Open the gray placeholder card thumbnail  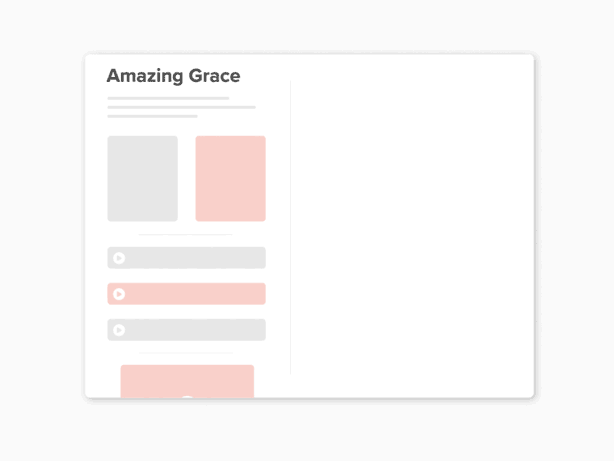(x=143, y=179)
